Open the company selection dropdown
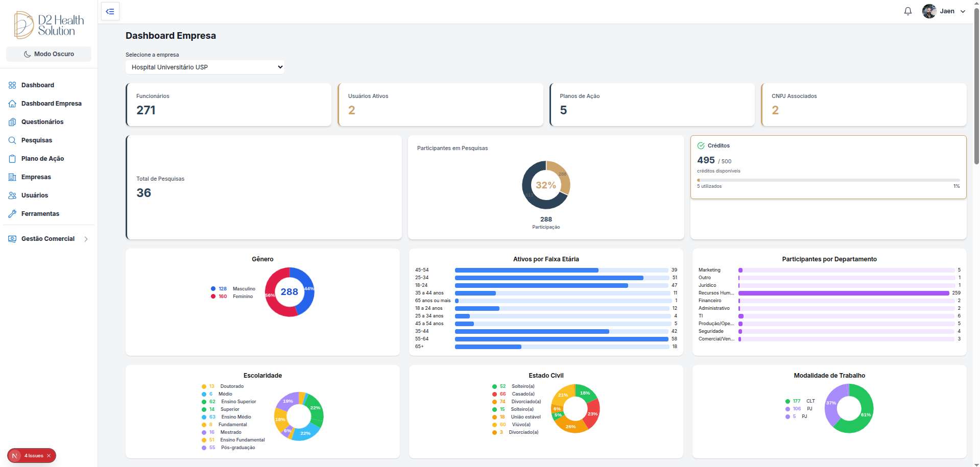980x467 pixels. tap(204, 67)
